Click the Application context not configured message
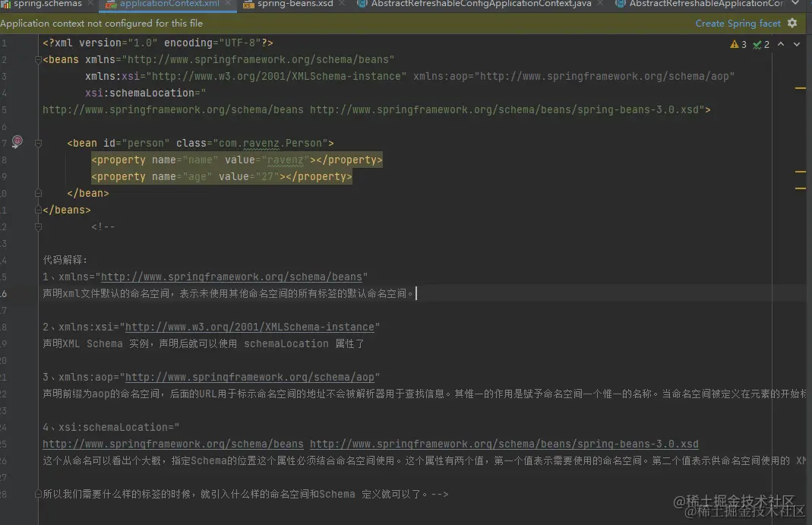812x525 pixels. click(102, 24)
